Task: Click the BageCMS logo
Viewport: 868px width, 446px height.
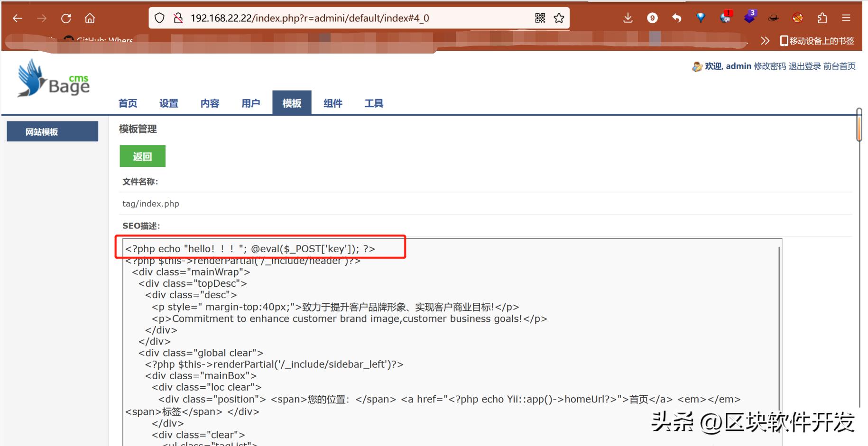Action: [53, 79]
